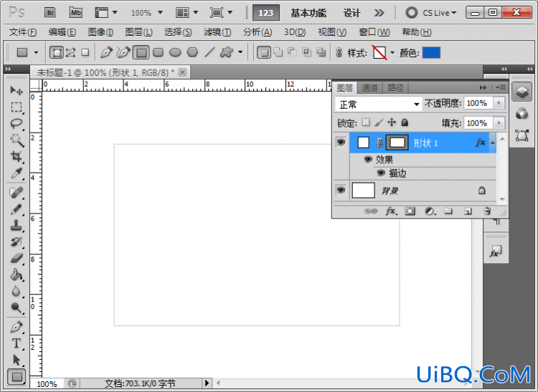This screenshot has width=538, height=392.
Task: Hide the 描边 stroke effect
Action: tap(381, 173)
